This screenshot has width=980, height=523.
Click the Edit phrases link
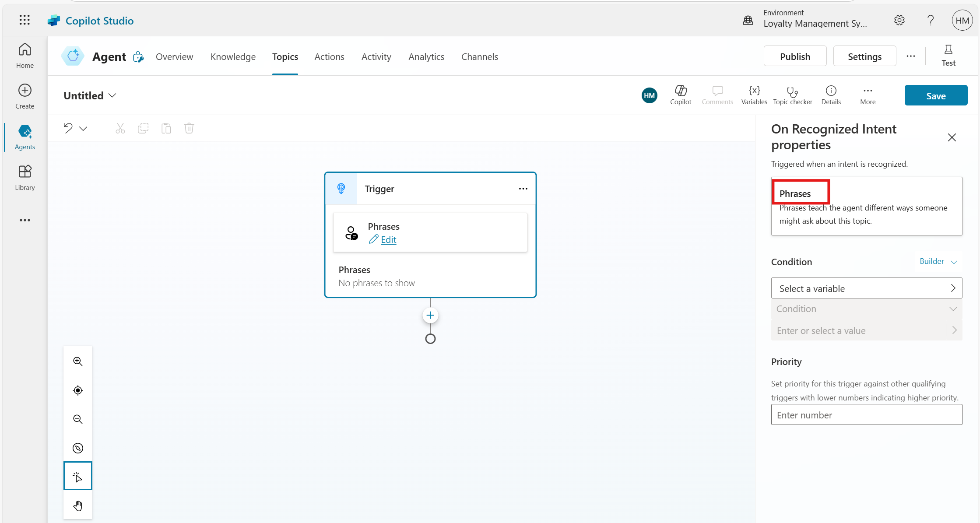pyautogui.click(x=388, y=239)
